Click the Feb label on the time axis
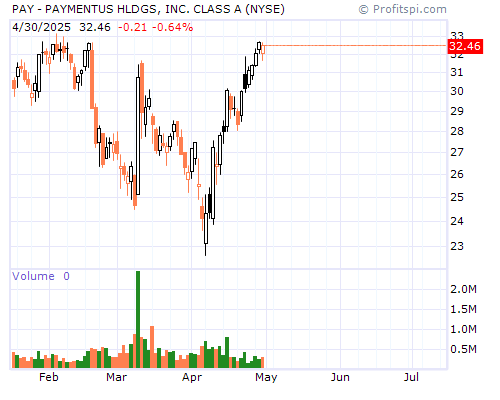The width and height of the screenshot is (500, 400). coord(49,377)
